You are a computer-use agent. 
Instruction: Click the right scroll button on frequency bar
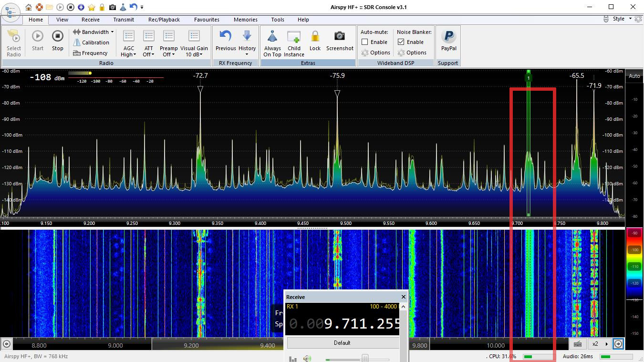(x=618, y=344)
